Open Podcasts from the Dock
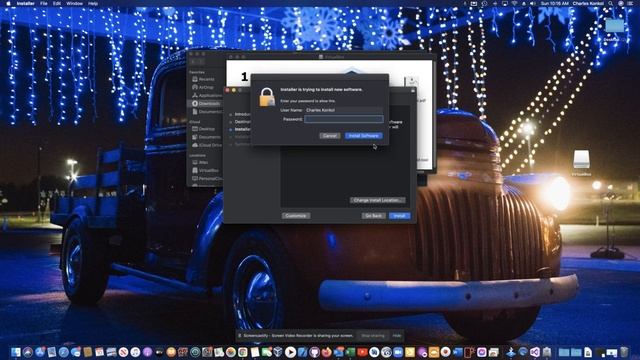 point(147,352)
